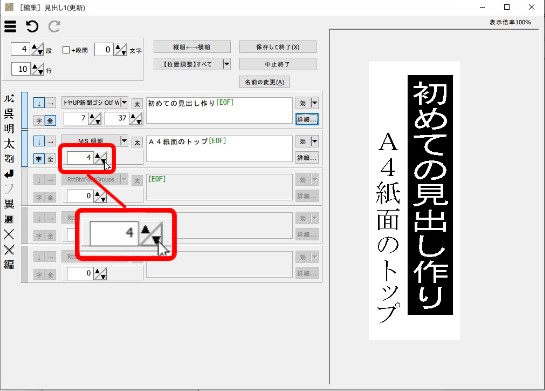Click the upper X icon in left sidebar

(x=9, y=235)
